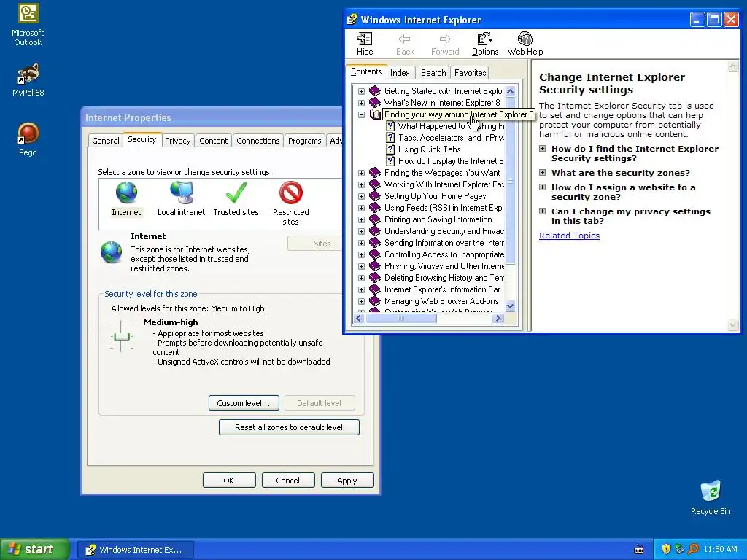Click the keyboard icon on taskbar

pos(639,550)
